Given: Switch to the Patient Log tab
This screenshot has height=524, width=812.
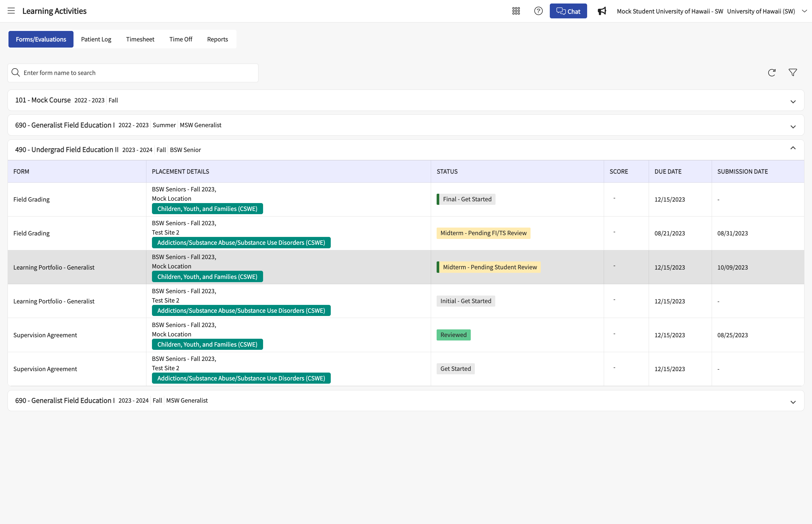Looking at the screenshot, I should point(96,39).
